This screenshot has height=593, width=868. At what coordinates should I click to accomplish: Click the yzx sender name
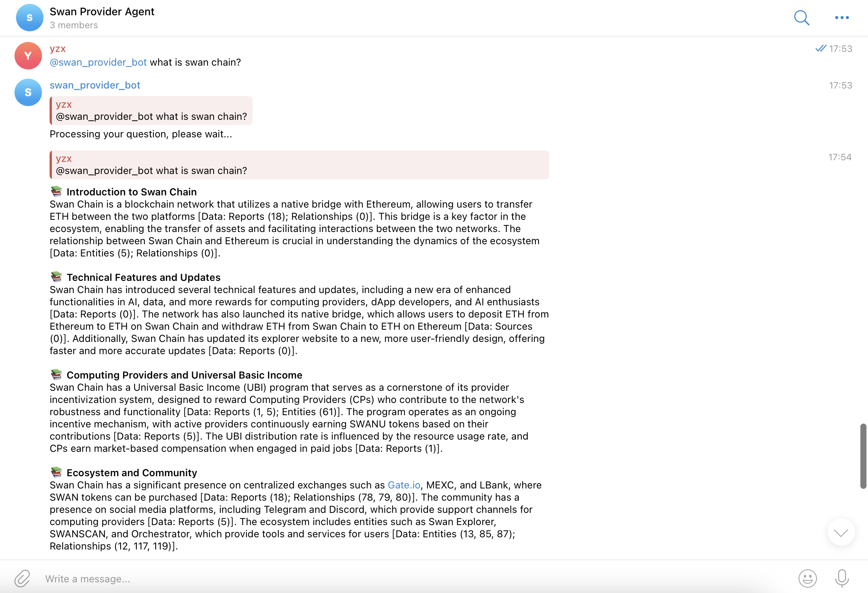click(x=58, y=49)
